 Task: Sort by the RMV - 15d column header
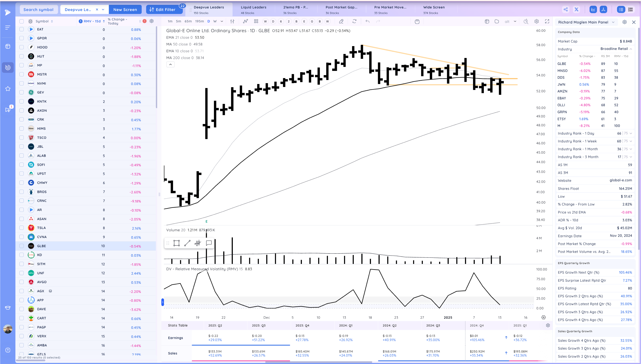[x=92, y=21]
